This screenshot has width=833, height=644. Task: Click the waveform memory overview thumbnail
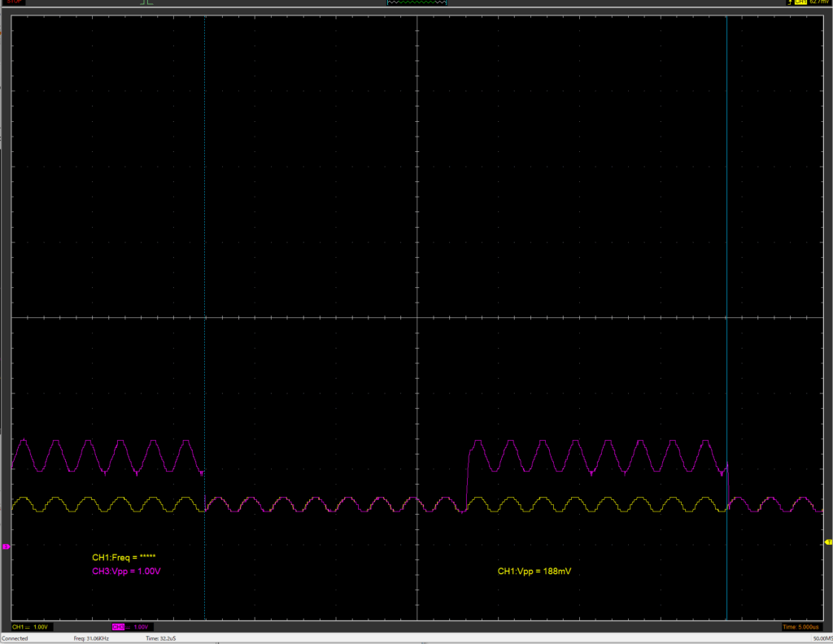pyautogui.click(x=416, y=3)
